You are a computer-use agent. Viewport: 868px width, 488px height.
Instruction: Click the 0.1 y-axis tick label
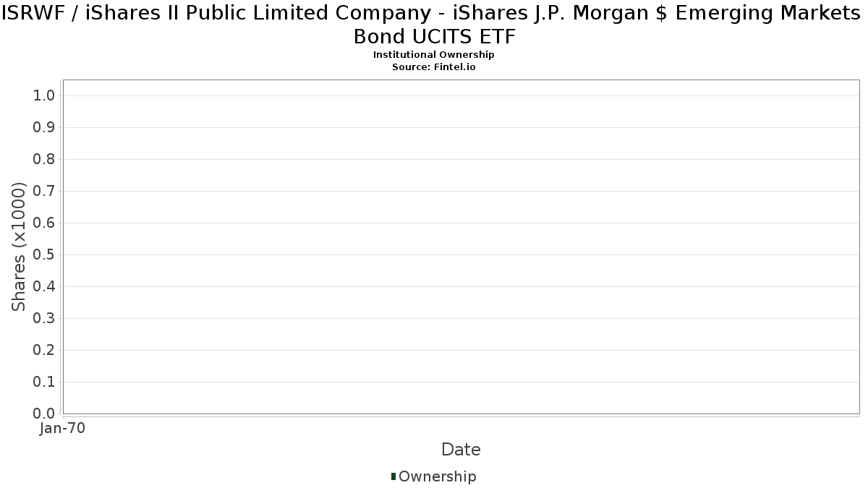click(44, 382)
